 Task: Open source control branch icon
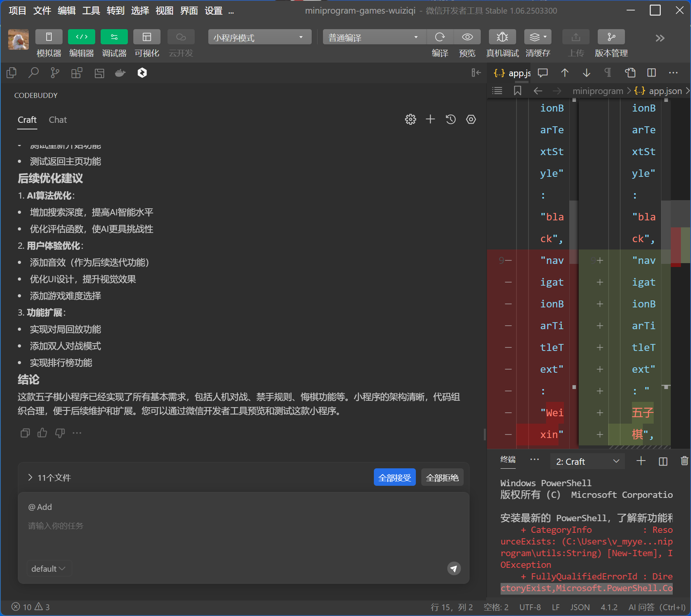[55, 73]
